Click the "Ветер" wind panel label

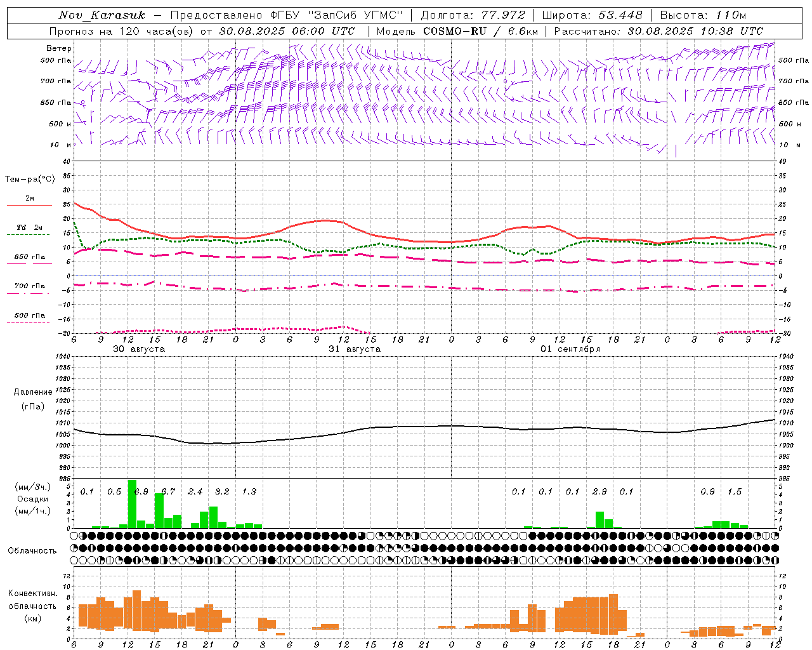click(59, 48)
